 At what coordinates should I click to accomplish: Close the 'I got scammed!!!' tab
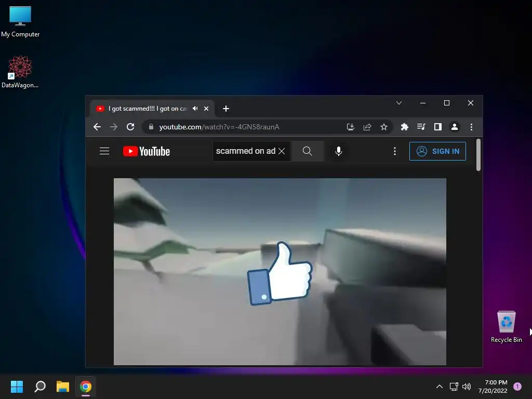[x=206, y=109]
